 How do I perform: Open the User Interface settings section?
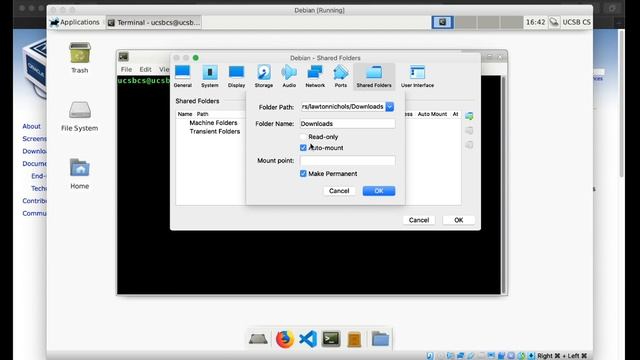417,76
